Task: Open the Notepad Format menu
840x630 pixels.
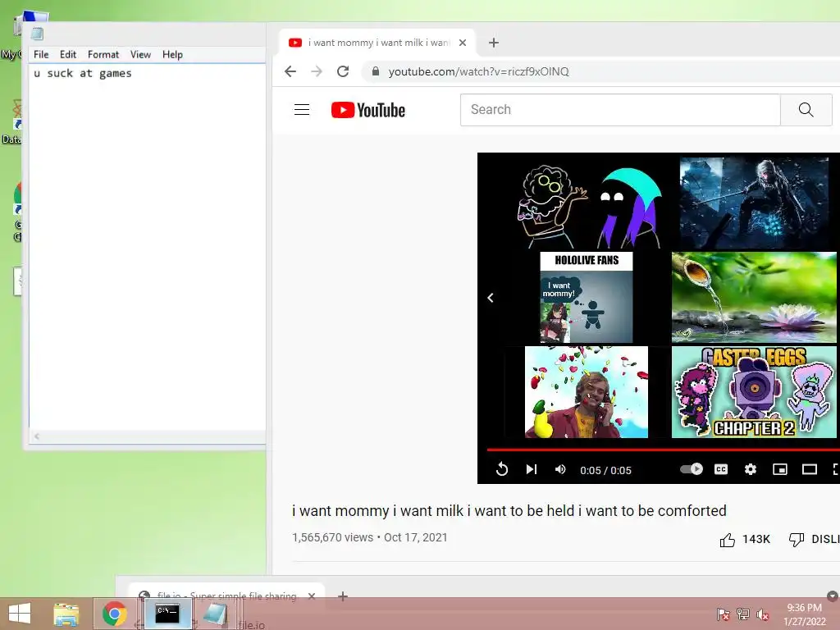Action: pyautogui.click(x=103, y=55)
